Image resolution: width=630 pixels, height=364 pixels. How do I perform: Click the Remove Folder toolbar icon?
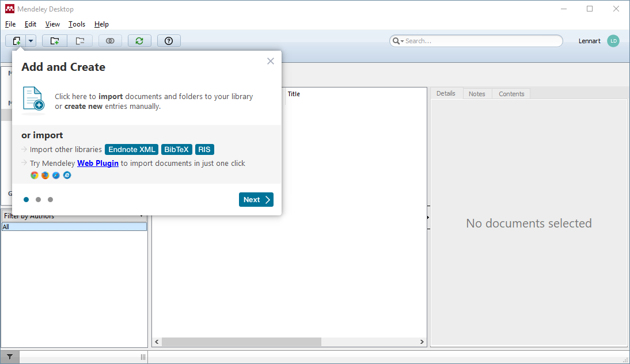coord(80,41)
